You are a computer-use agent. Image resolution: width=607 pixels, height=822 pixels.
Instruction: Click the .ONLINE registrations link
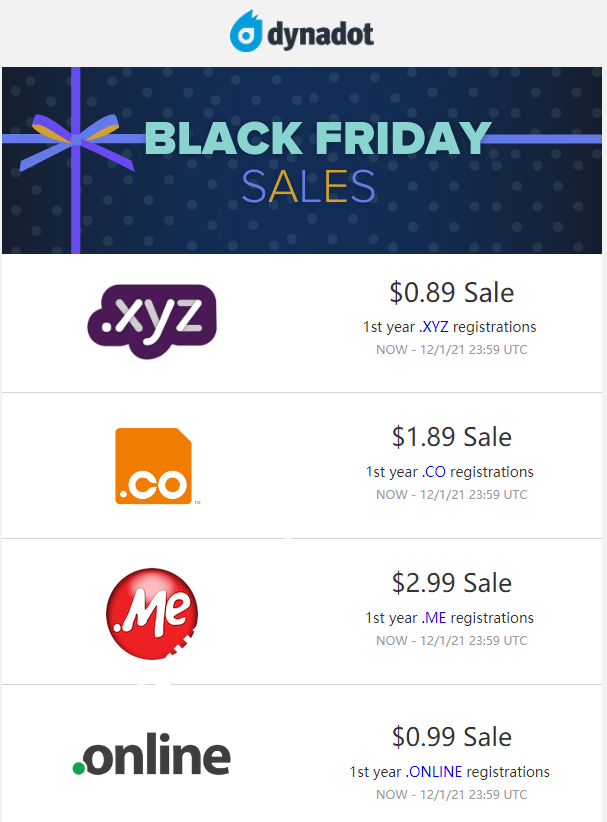pos(433,772)
